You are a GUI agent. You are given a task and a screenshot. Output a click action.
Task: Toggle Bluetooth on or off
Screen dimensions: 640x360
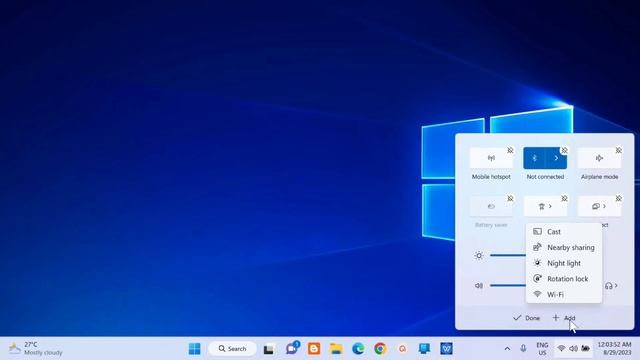534,158
